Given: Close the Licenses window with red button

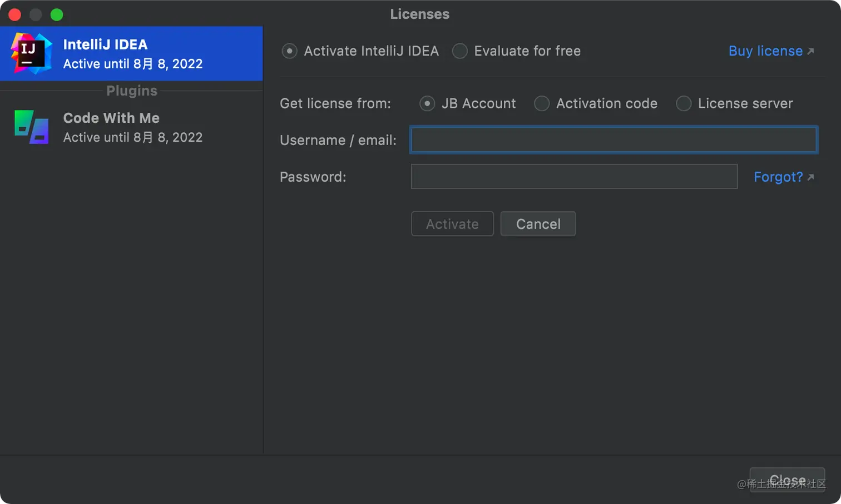Looking at the screenshot, I should (15, 14).
